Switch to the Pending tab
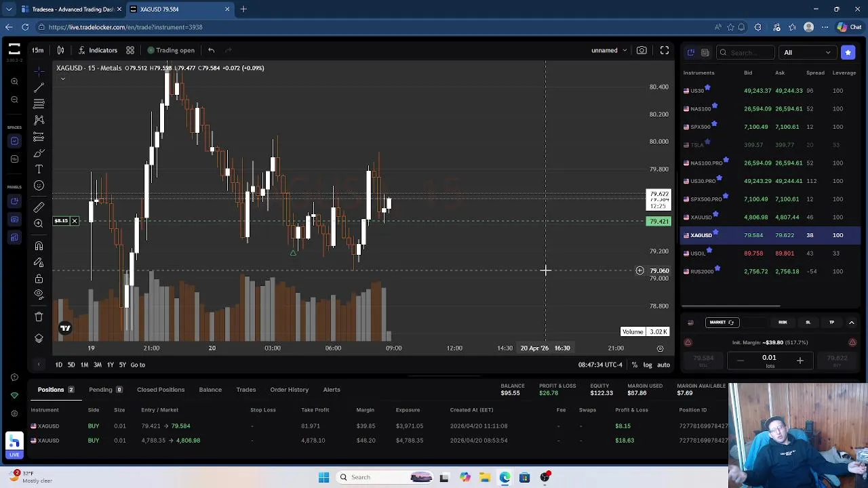The width and height of the screenshot is (868, 488). click(105, 390)
